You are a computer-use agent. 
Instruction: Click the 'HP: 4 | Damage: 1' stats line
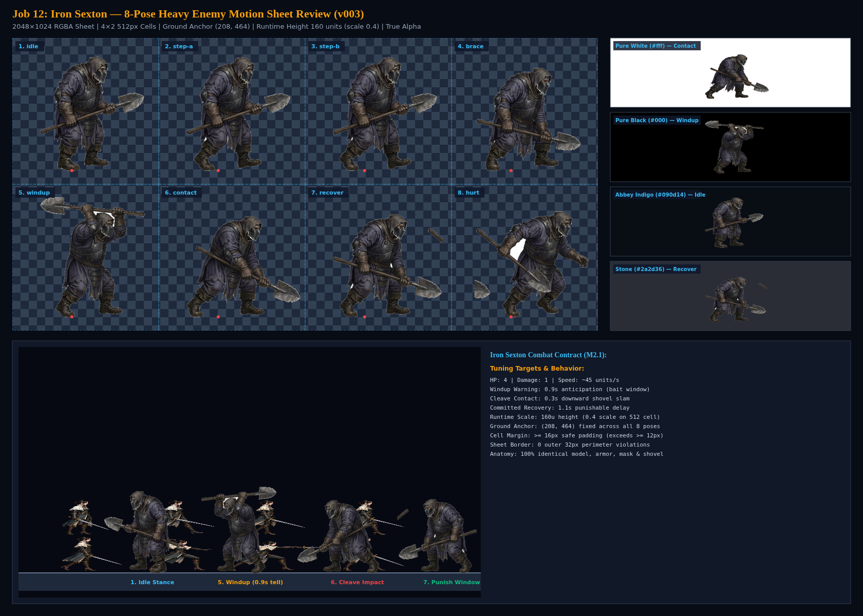554,380
